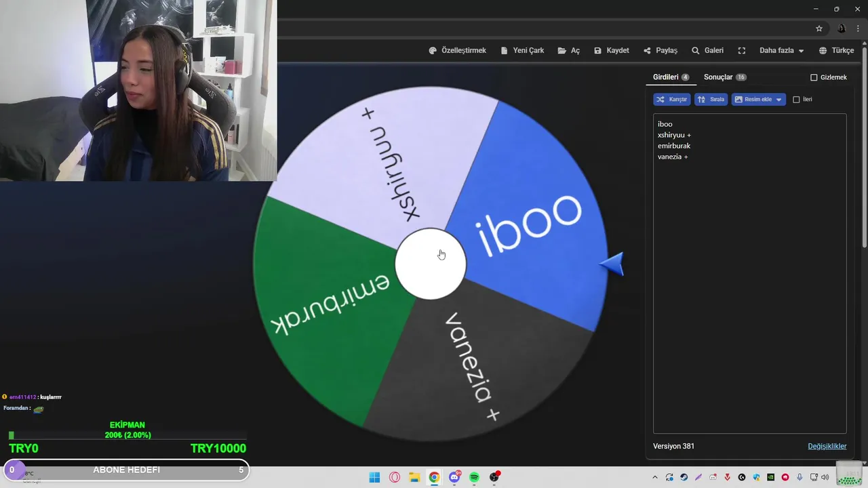Open the Değişiklikler changelog link

pos(827,446)
